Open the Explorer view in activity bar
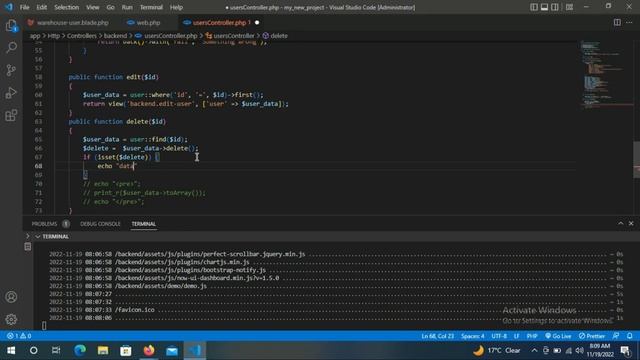Image resolution: width=640 pixels, height=360 pixels. point(11,26)
